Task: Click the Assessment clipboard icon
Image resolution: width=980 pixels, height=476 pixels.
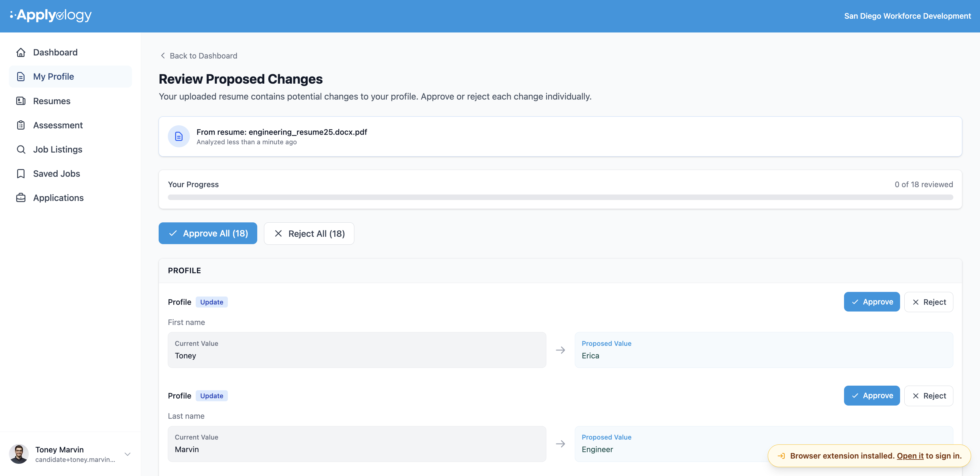Action: point(21,125)
